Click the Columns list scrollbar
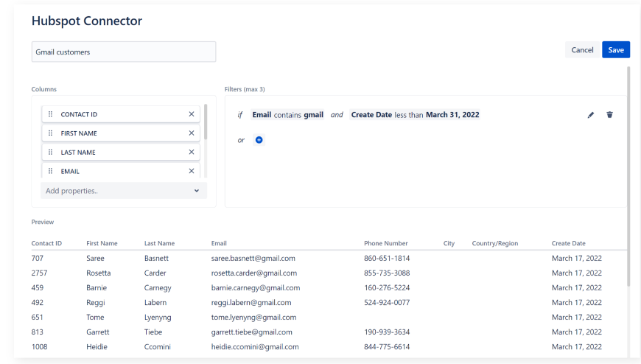Image resolution: width=641 pixels, height=364 pixels. (206, 122)
